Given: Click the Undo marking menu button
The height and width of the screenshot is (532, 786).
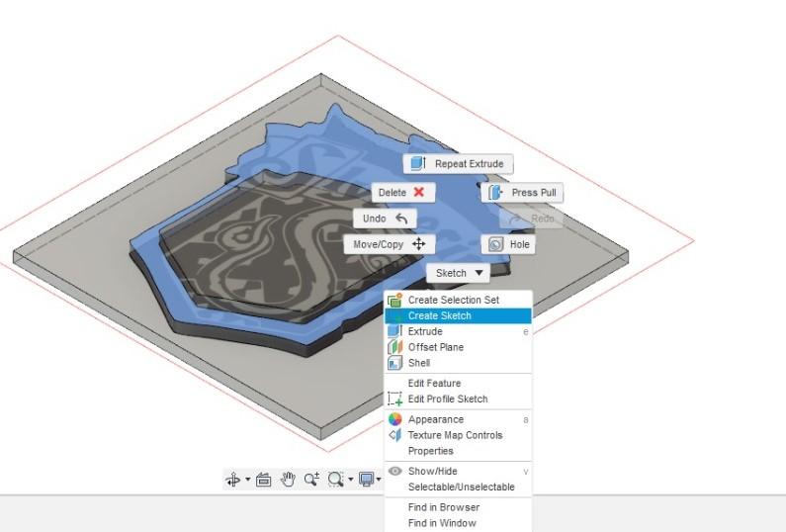Looking at the screenshot, I should point(385,219).
